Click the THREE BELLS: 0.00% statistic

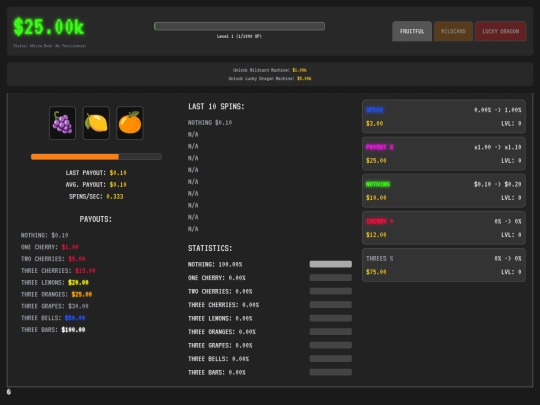click(x=218, y=359)
